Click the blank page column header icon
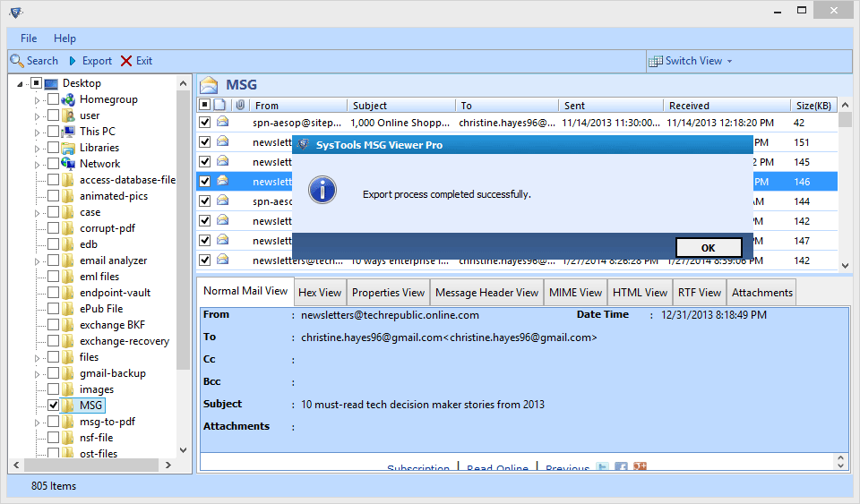 tap(219, 105)
